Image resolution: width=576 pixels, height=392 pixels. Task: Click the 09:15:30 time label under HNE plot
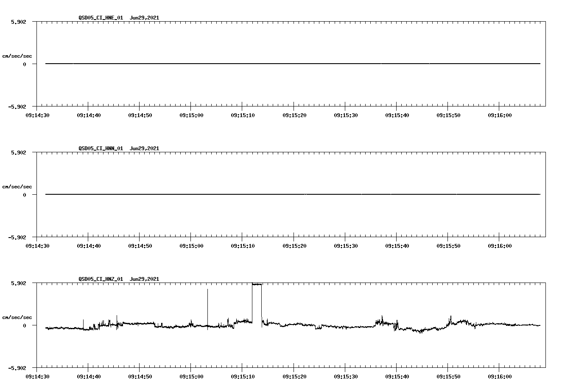[x=345, y=115]
